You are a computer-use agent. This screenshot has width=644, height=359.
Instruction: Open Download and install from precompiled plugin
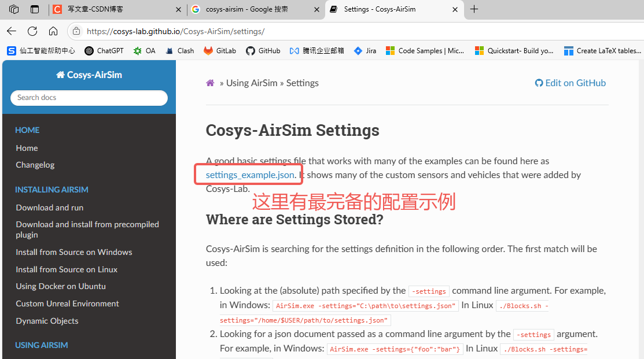tap(87, 230)
